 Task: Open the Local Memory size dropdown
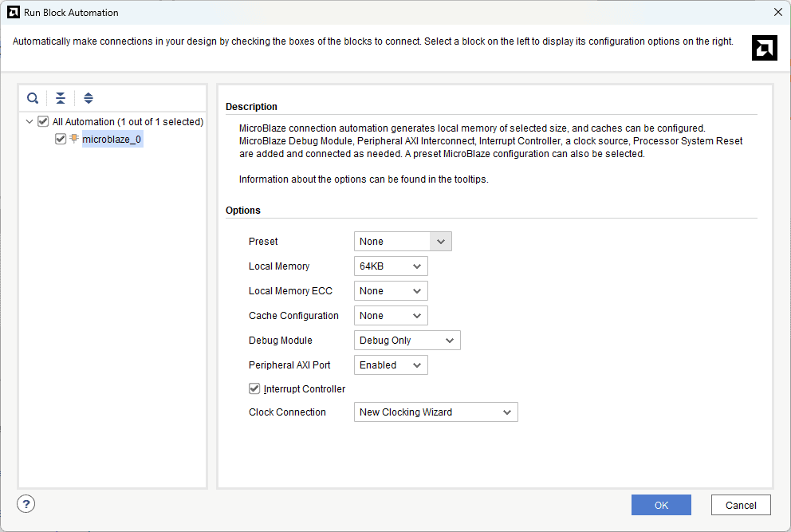tap(391, 266)
